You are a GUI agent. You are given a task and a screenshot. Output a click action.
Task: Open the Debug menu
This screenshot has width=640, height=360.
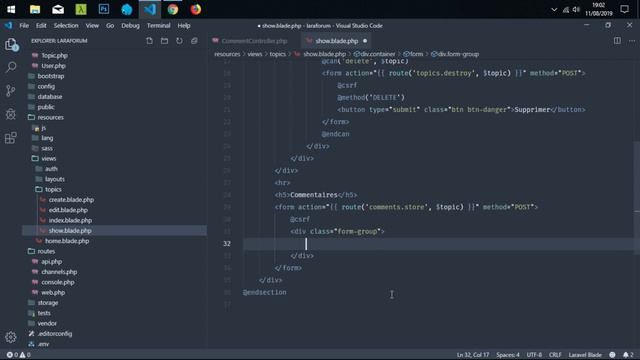[130, 25]
